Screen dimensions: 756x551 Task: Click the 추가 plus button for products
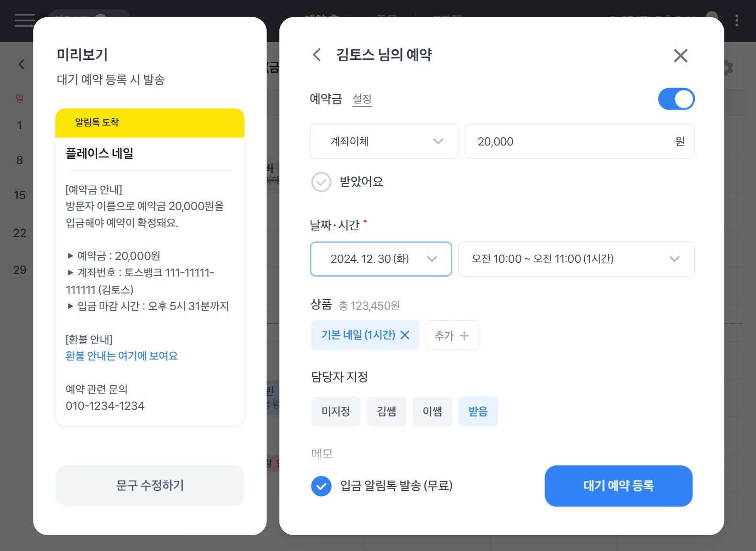452,336
